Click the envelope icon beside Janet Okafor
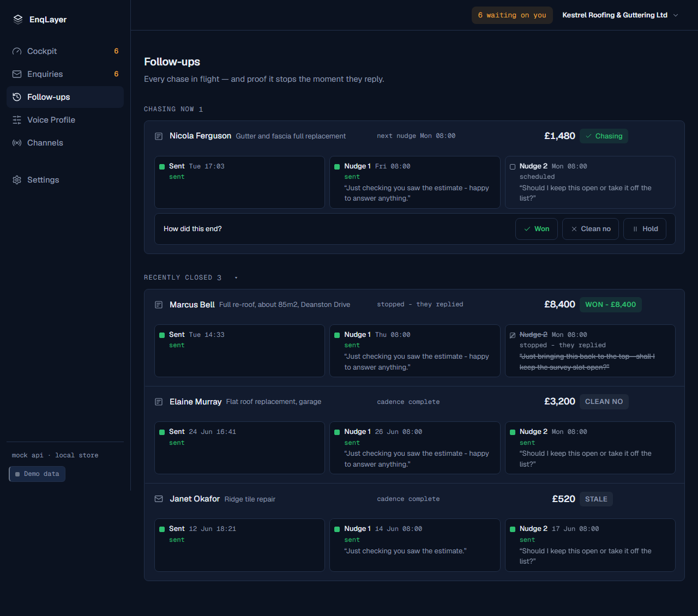 159,499
